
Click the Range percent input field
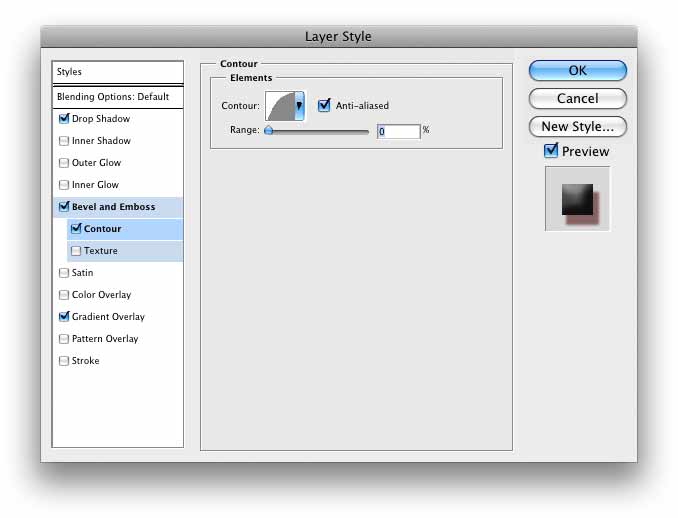point(398,131)
